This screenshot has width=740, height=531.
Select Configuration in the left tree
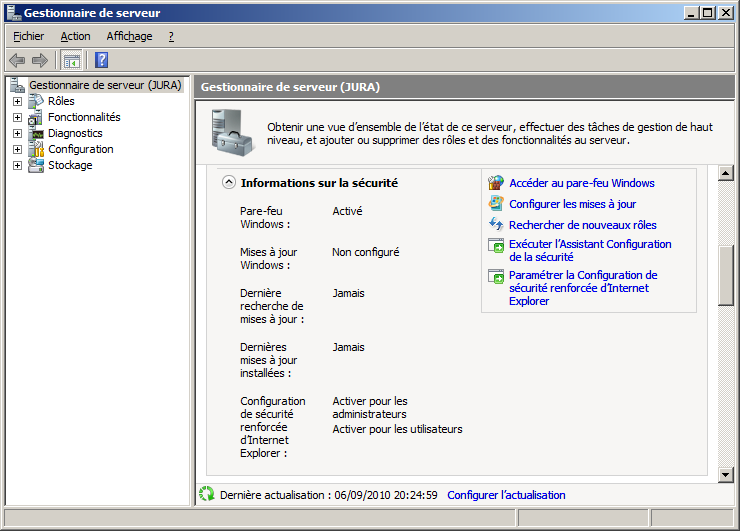80,149
